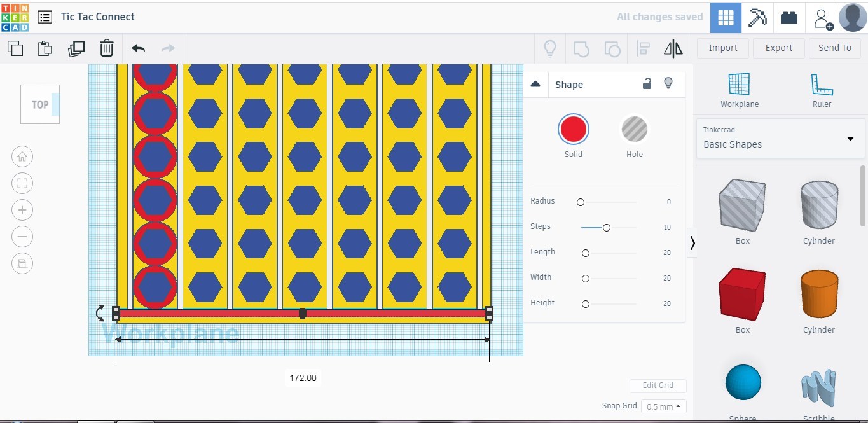The image size is (868, 423).
Task: Open the Basic Shapes category dropdown
Action: click(x=780, y=138)
